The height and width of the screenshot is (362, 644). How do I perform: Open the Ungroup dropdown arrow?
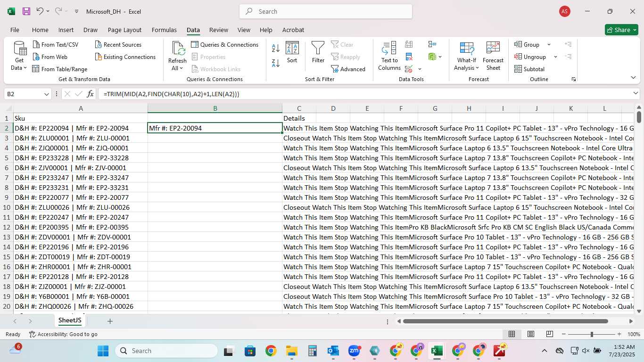[x=555, y=57]
